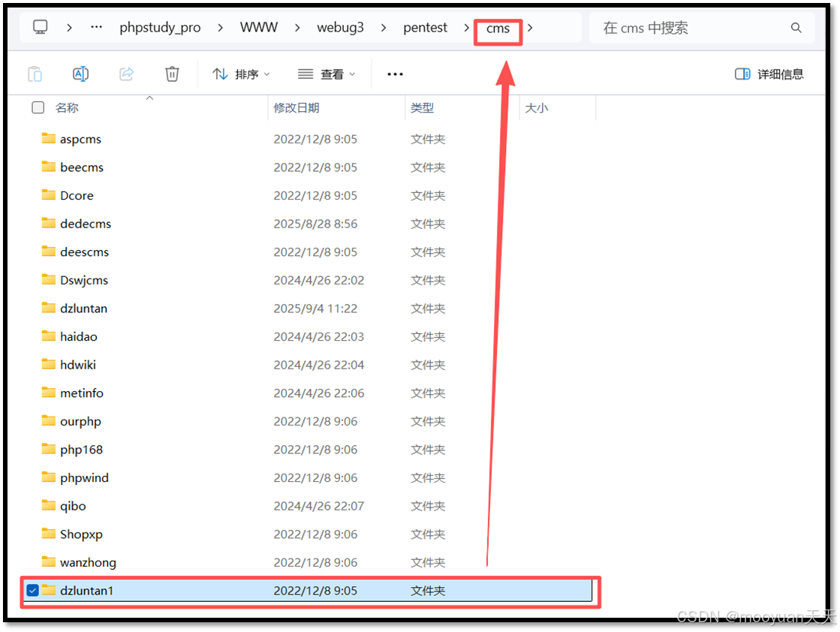Open the 排序 sort dropdown
The width and height of the screenshot is (840, 632).
241,74
